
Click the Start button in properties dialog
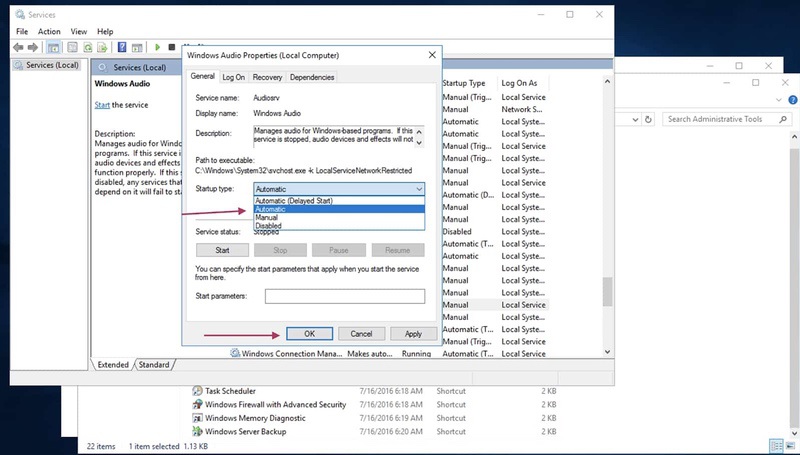pyautogui.click(x=222, y=250)
